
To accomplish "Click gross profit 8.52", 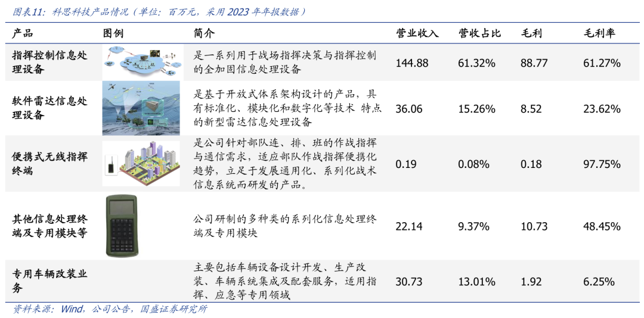I will 531,109.
